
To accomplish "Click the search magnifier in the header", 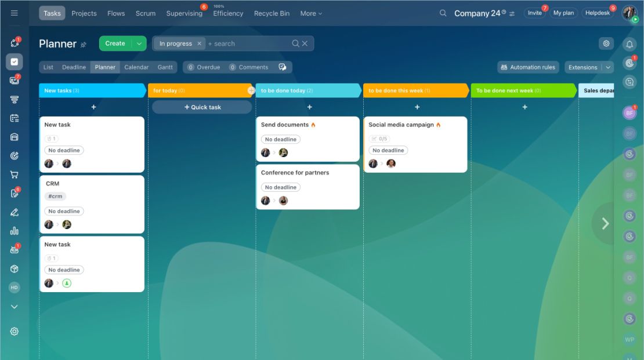I will [x=443, y=13].
